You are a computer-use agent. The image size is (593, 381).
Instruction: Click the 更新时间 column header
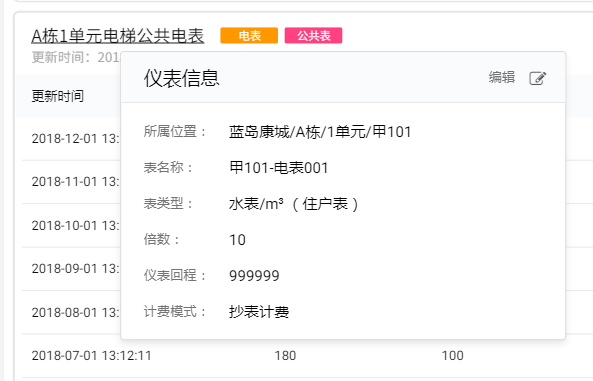pyautogui.click(x=57, y=96)
